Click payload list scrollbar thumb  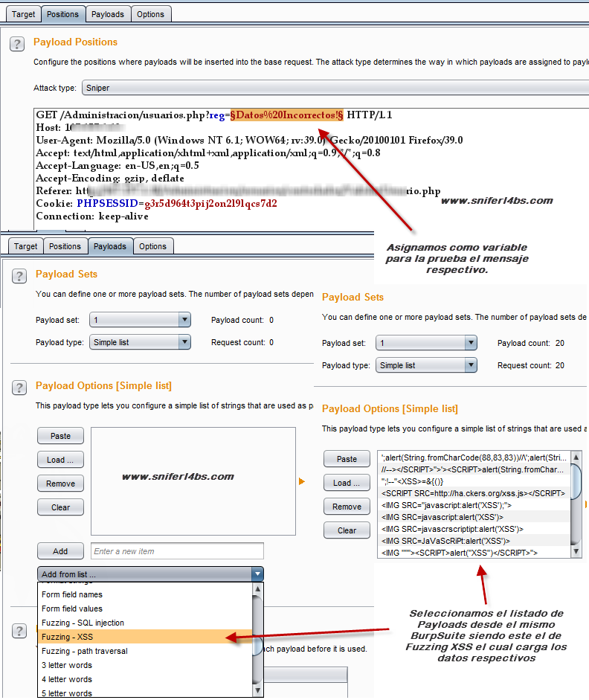pyautogui.click(x=576, y=481)
